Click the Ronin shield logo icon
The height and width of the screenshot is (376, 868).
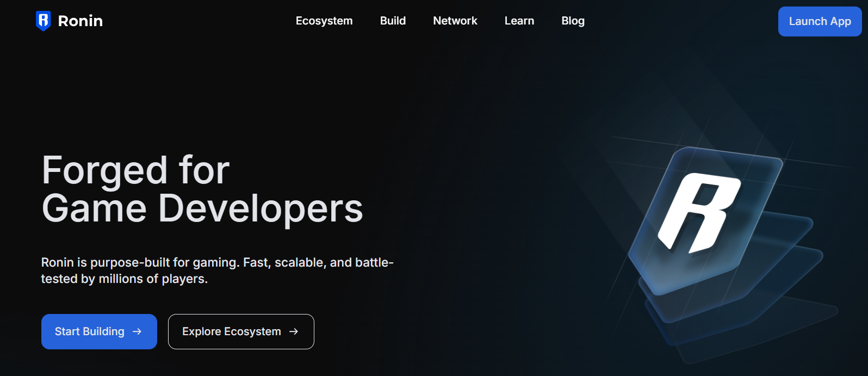[43, 21]
